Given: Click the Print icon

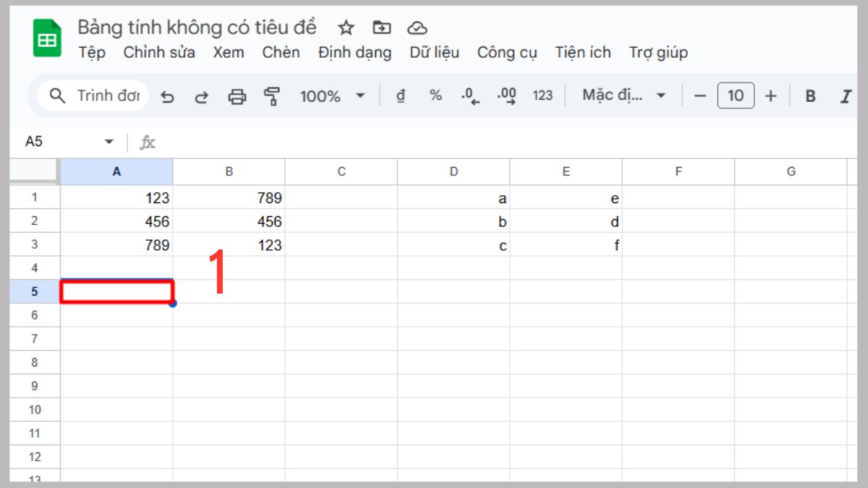Looking at the screenshot, I should pos(235,95).
